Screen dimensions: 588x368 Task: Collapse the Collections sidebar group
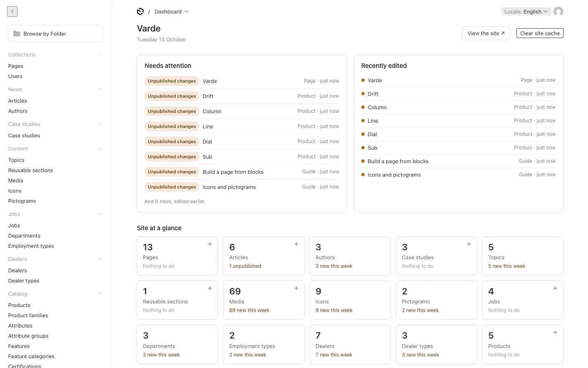coord(100,54)
